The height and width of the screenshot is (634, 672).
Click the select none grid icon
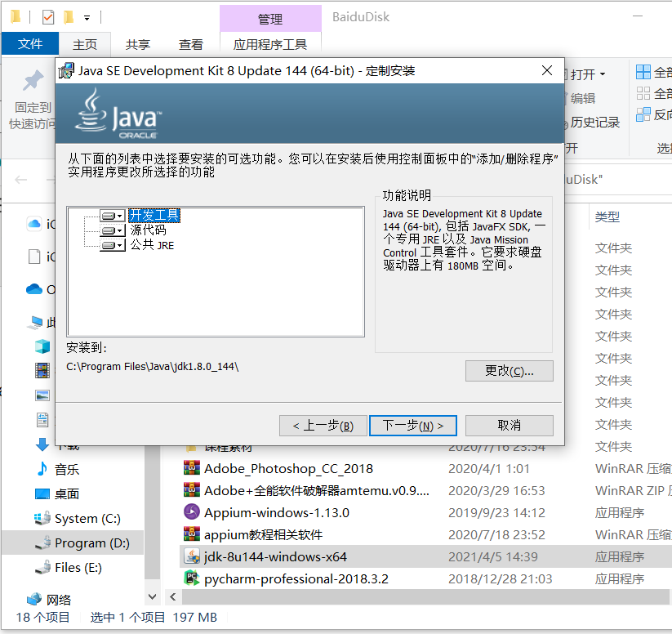click(643, 93)
